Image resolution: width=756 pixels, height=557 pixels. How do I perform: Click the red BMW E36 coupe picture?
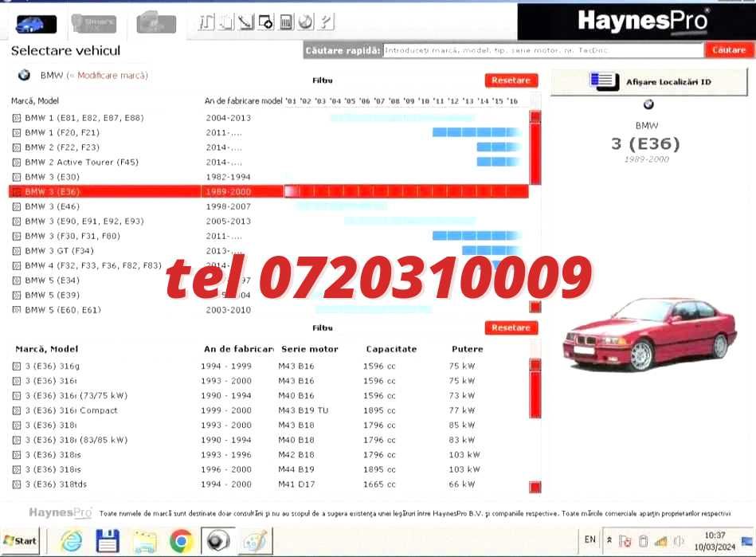(x=650, y=334)
